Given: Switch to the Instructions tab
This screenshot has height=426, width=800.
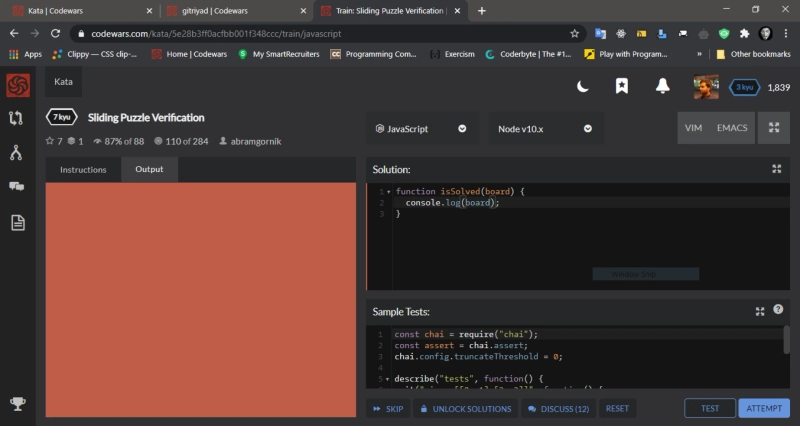Looking at the screenshot, I should coord(83,169).
